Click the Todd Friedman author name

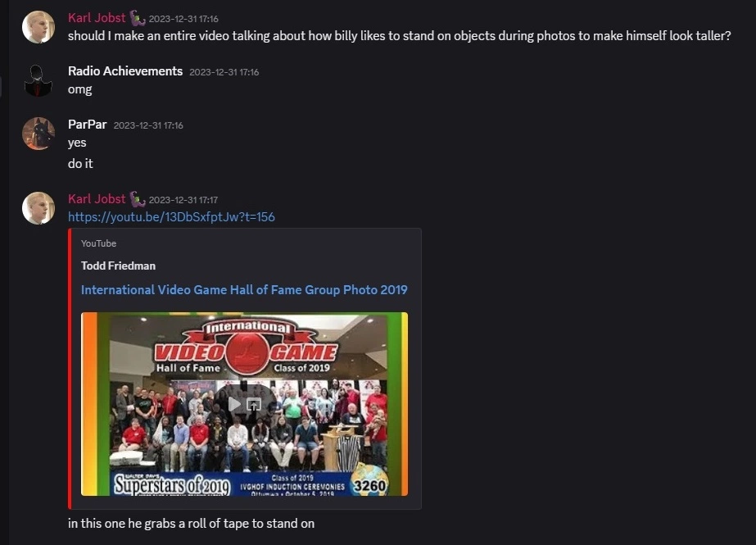point(118,266)
